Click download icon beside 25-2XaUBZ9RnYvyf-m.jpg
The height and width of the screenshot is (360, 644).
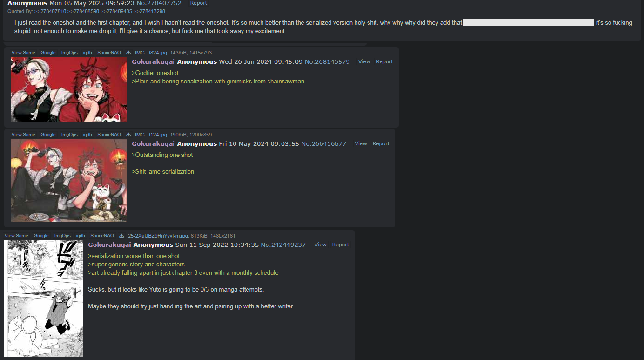coord(121,236)
